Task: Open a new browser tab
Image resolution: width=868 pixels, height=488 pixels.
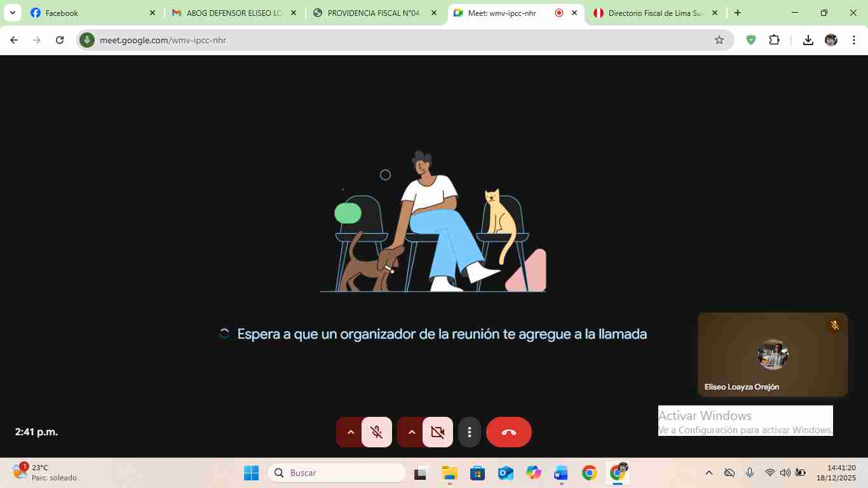Action: pos(737,13)
